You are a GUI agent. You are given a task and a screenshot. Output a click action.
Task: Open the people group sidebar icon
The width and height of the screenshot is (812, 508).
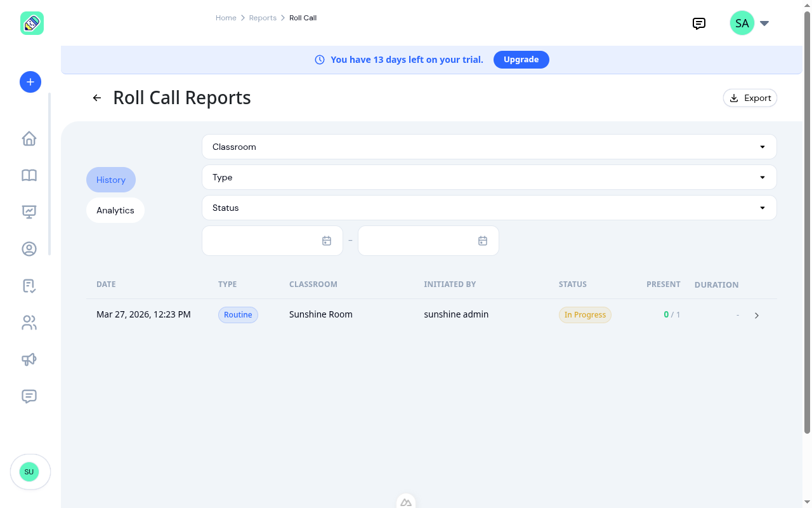click(29, 323)
